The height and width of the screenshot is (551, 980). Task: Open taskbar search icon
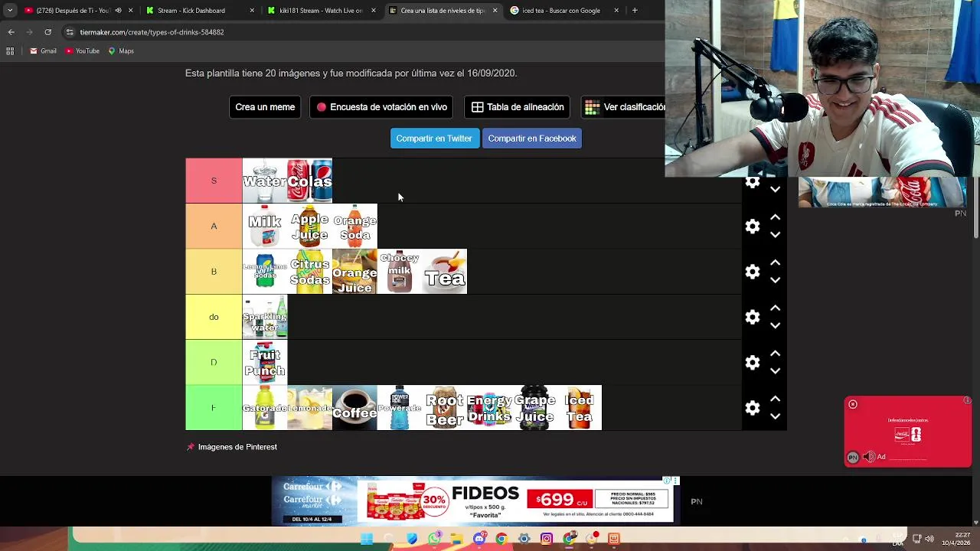389,539
